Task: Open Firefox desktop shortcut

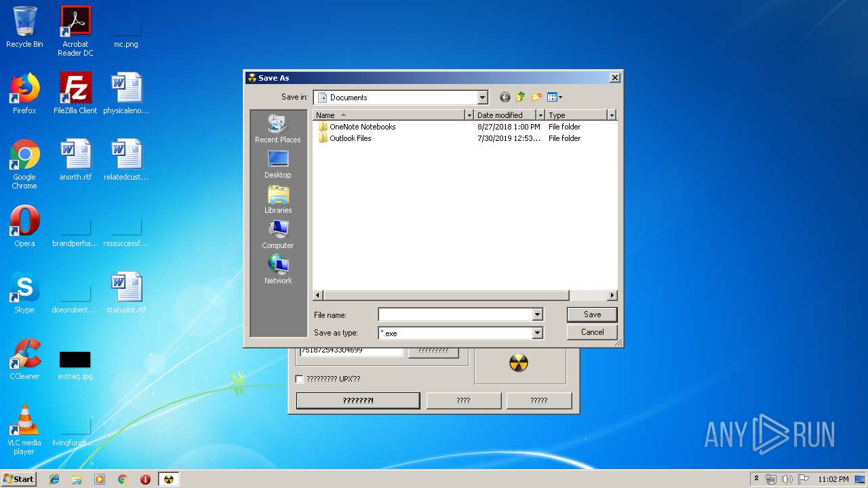Action: (x=24, y=94)
